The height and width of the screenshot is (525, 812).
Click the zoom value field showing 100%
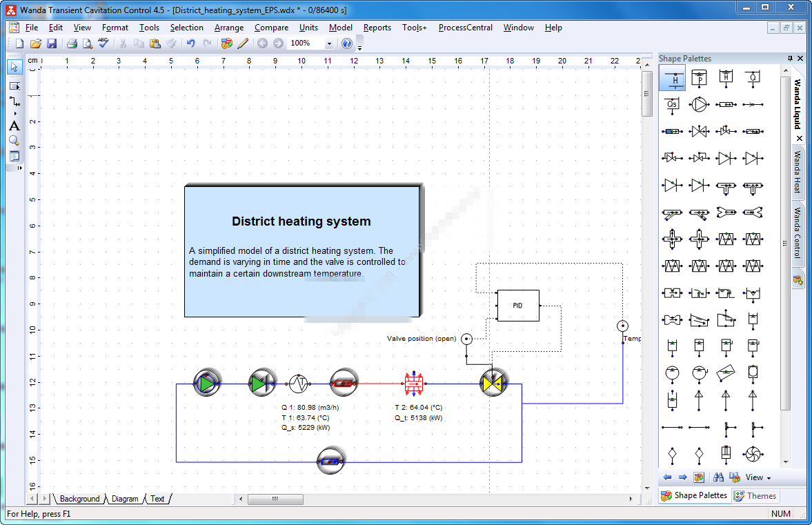pyautogui.click(x=306, y=43)
